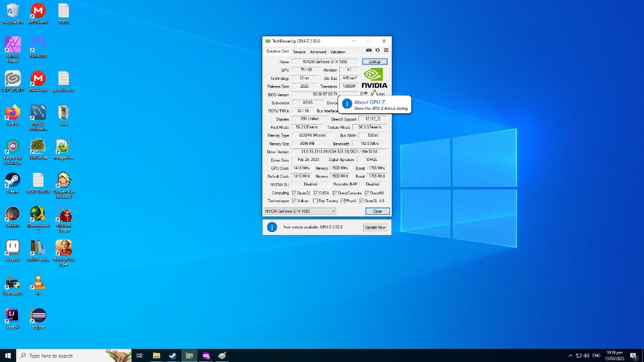Open the Recycle Bin desktop icon

(x=13, y=14)
